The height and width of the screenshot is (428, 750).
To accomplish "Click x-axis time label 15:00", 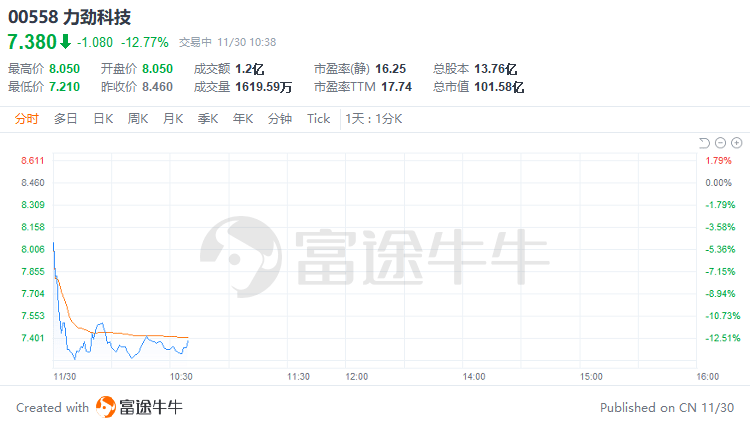I will click(591, 377).
